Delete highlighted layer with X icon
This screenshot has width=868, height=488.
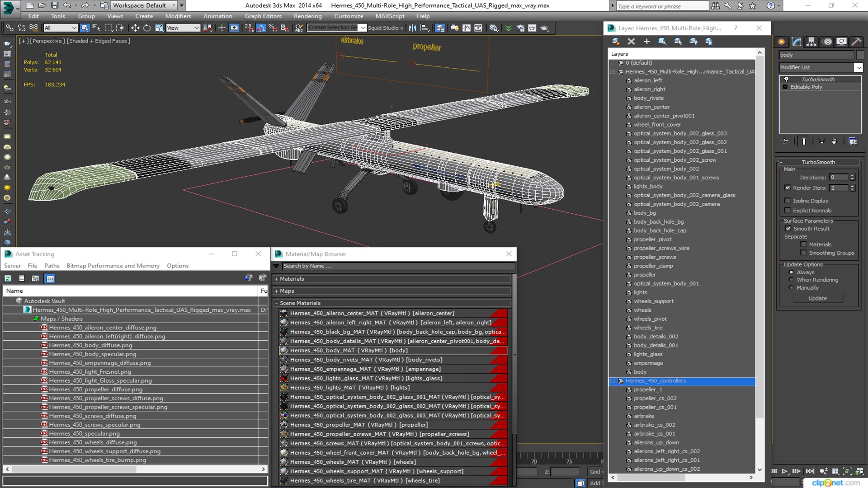click(631, 42)
